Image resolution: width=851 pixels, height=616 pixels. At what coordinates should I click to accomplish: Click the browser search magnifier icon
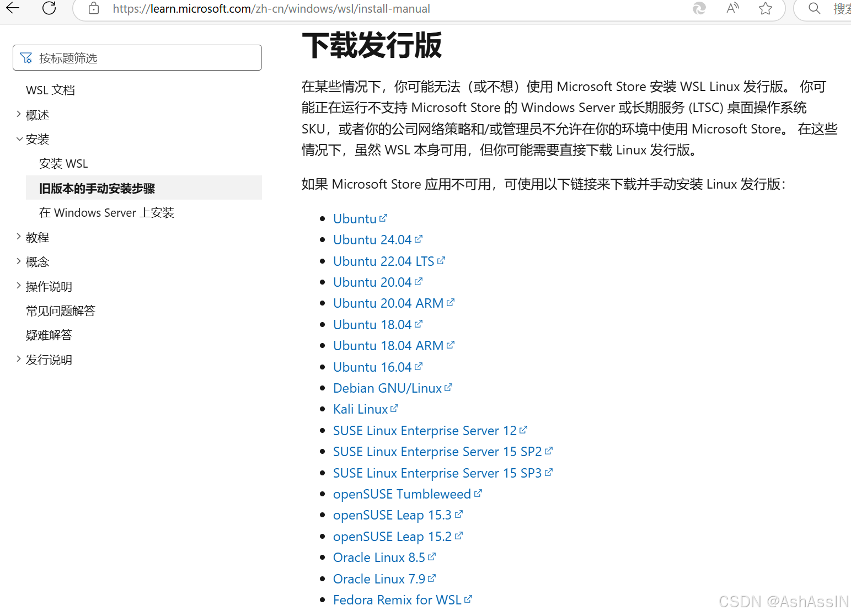(x=814, y=9)
